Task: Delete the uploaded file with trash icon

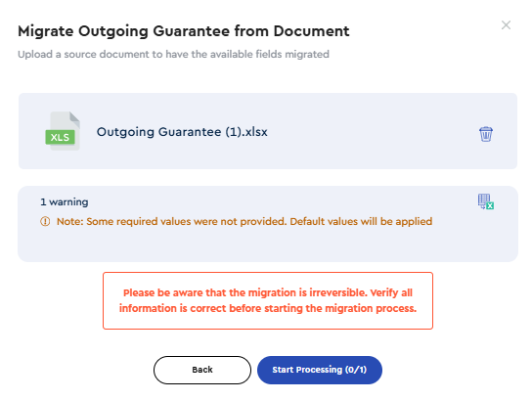Action: pyautogui.click(x=485, y=134)
